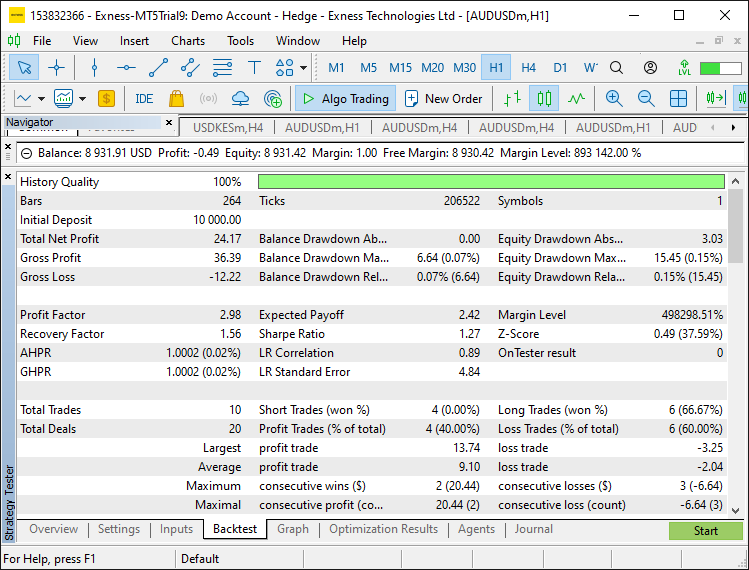Toggle Algo Trading on or off
749x570 pixels.
pos(345,99)
